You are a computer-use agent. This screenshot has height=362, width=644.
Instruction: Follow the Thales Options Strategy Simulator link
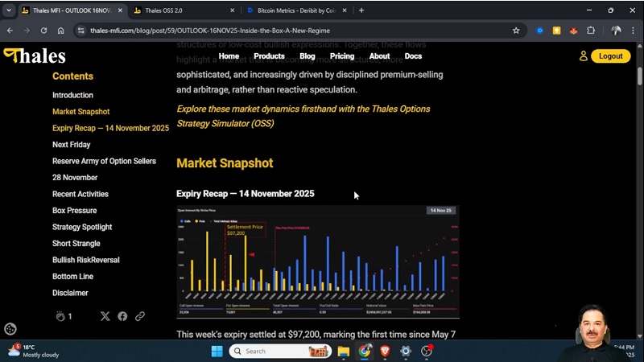(x=303, y=116)
